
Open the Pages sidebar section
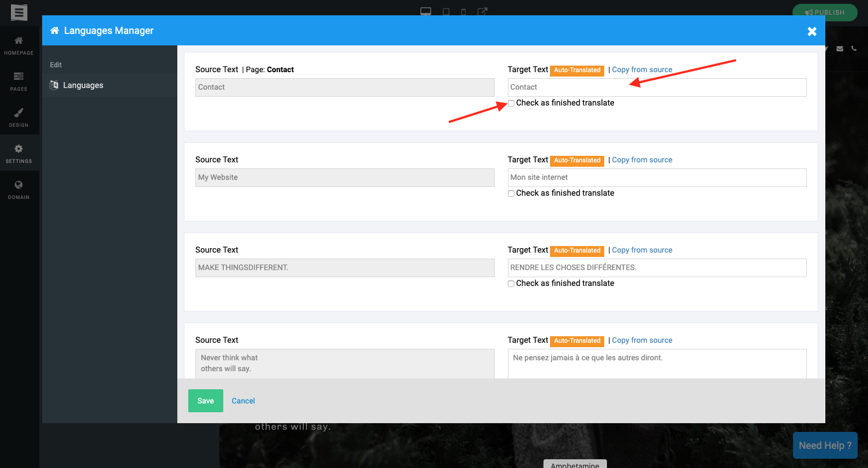coord(19,81)
